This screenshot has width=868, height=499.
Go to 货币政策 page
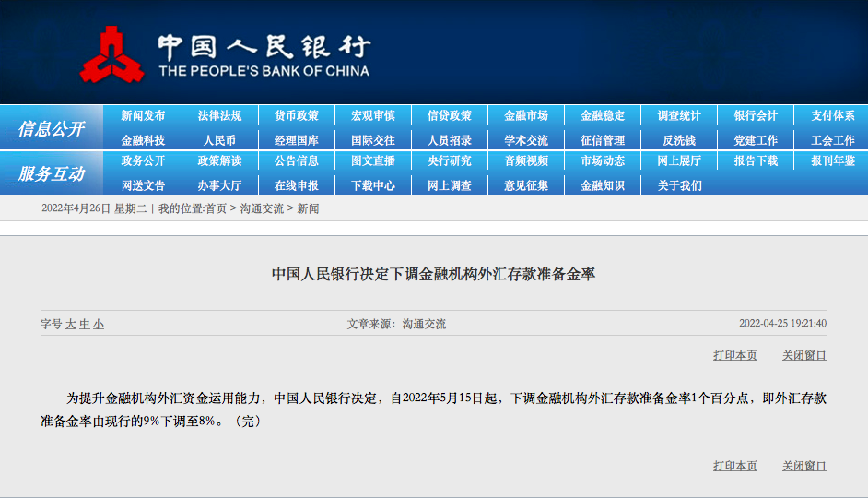pos(296,115)
